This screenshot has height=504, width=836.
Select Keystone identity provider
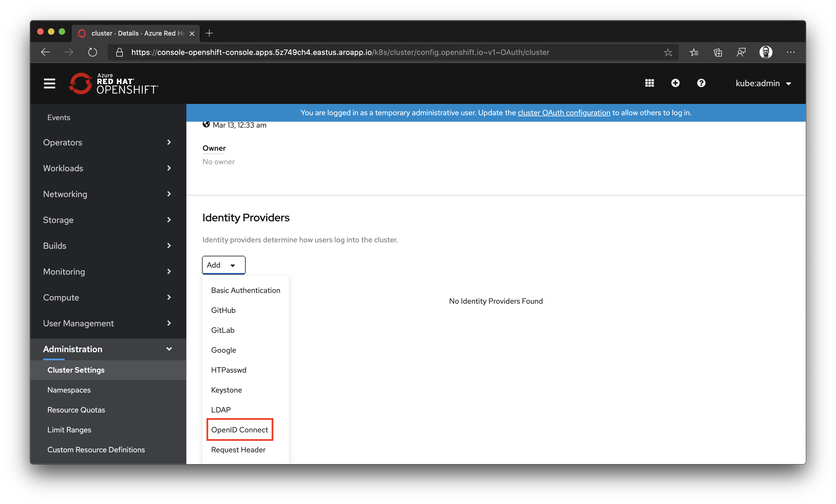pyautogui.click(x=246, y=390)
